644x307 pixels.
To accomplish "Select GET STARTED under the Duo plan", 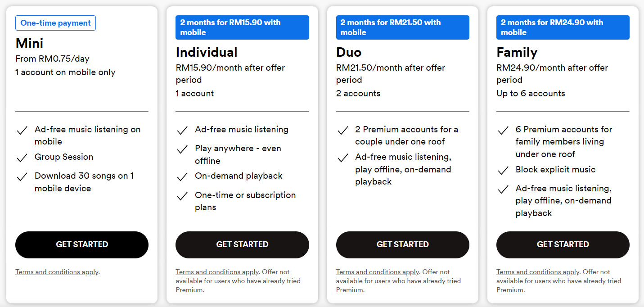I will [x=403, y=245].
